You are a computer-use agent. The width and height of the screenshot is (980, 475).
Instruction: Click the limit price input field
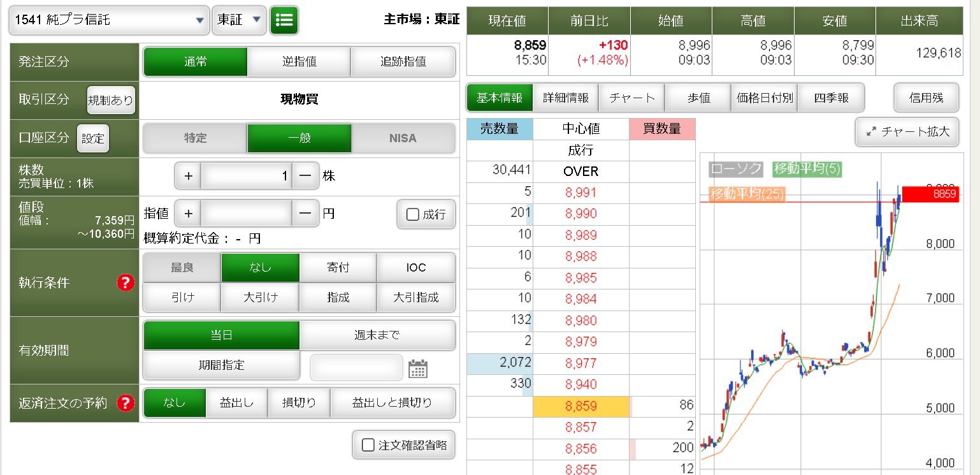click(247, 214)
